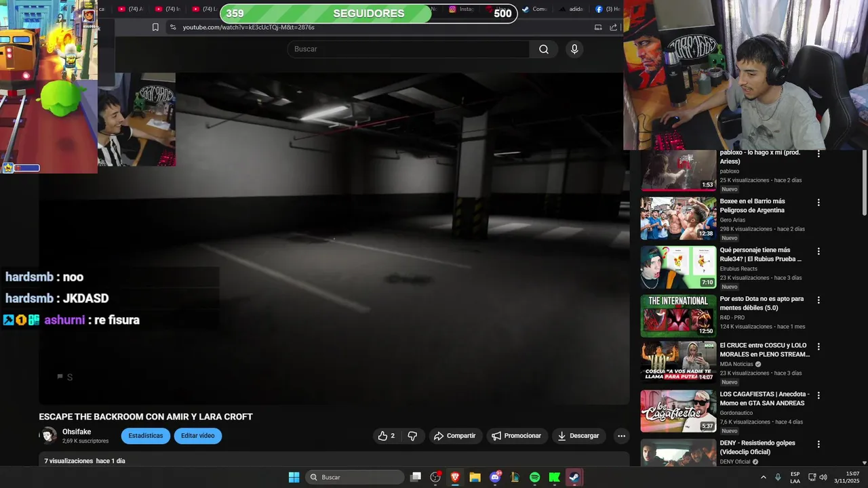The height and width of the screenshot is (488, 868).
Task: Open volume control in system tray
Action: coord(823,477)
